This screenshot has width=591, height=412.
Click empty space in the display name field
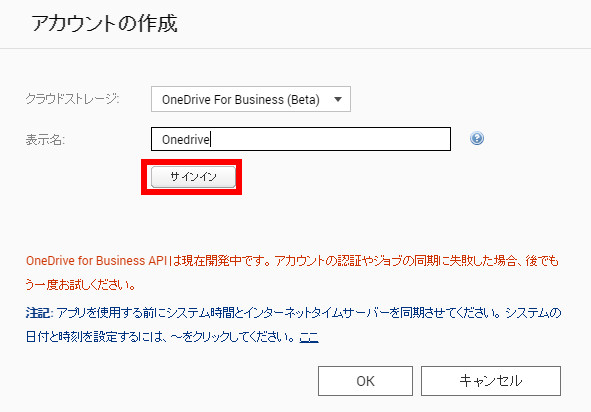[332, 139]
